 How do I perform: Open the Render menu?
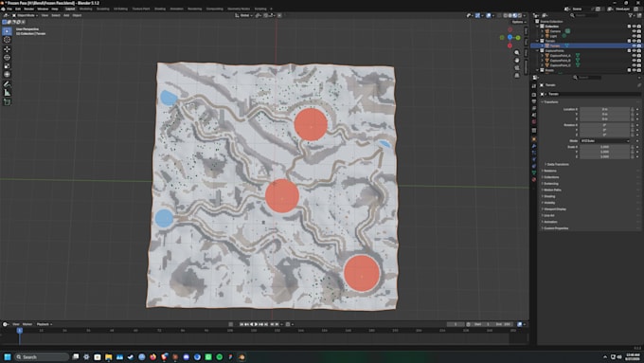click(x=28, y=9)
